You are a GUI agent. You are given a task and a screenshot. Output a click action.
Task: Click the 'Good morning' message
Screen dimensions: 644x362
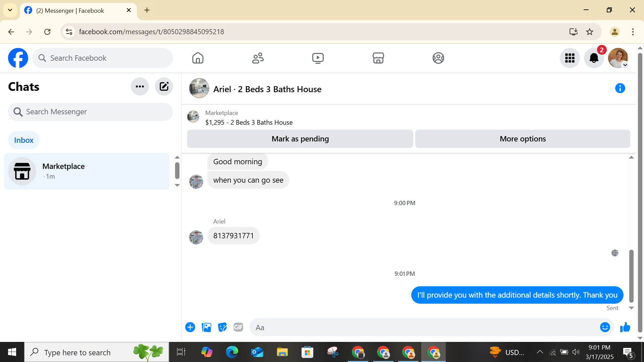pos(237,162)
